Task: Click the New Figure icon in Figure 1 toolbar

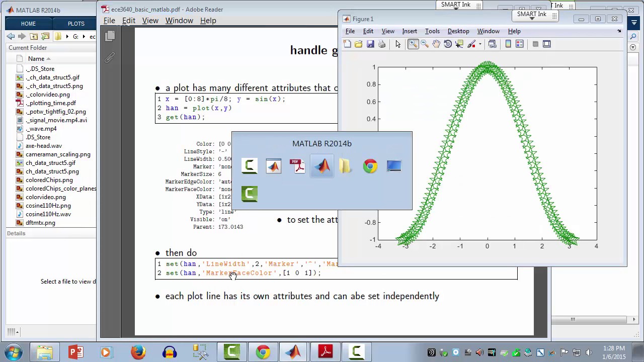Action: tap(347, 44)
